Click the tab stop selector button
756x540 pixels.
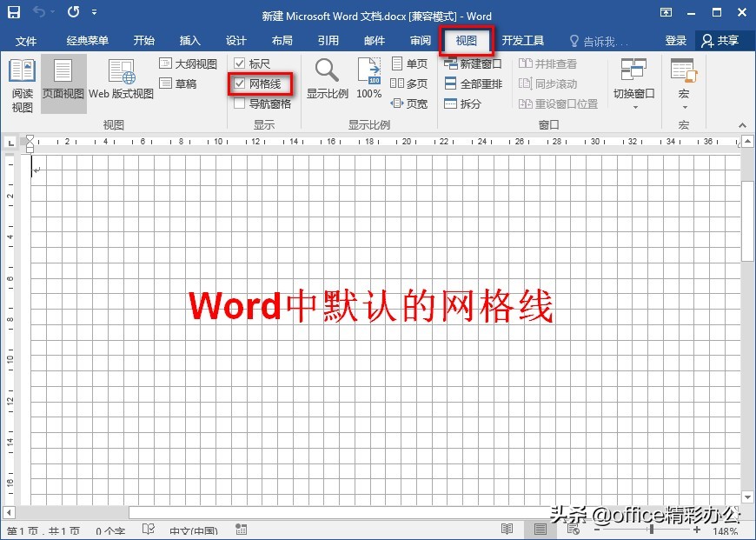coord(10,143)
